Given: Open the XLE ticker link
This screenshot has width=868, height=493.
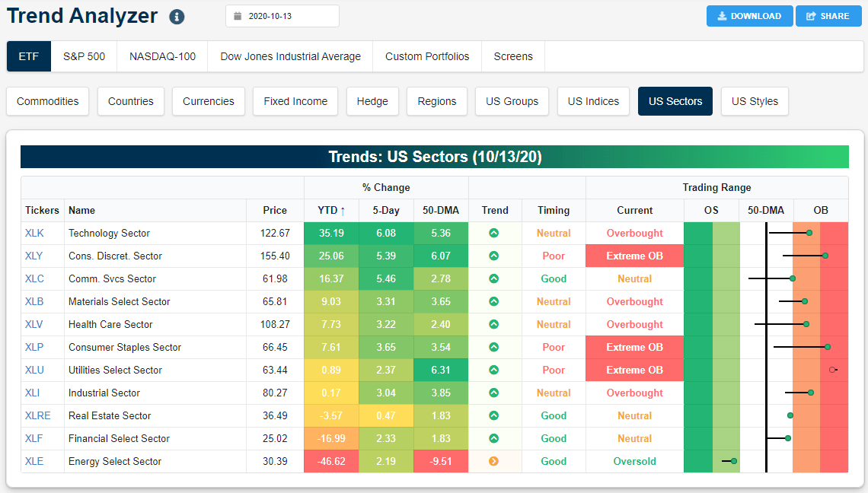Looking at the screenshot, I should coord(34,461).
